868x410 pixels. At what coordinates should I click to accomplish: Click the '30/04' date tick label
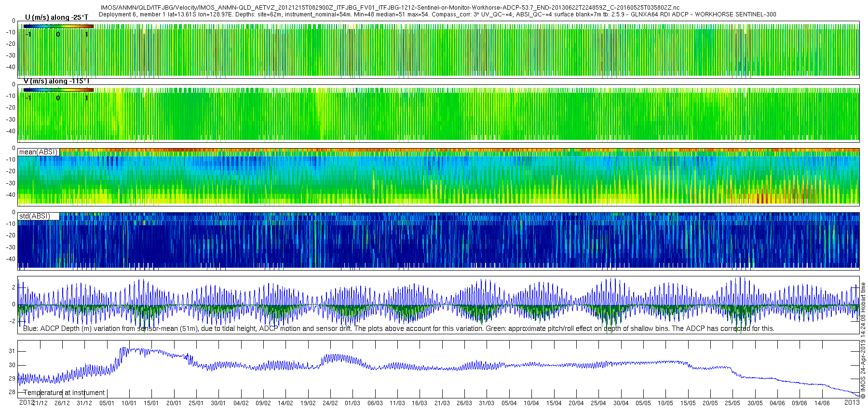coord(621,403)
